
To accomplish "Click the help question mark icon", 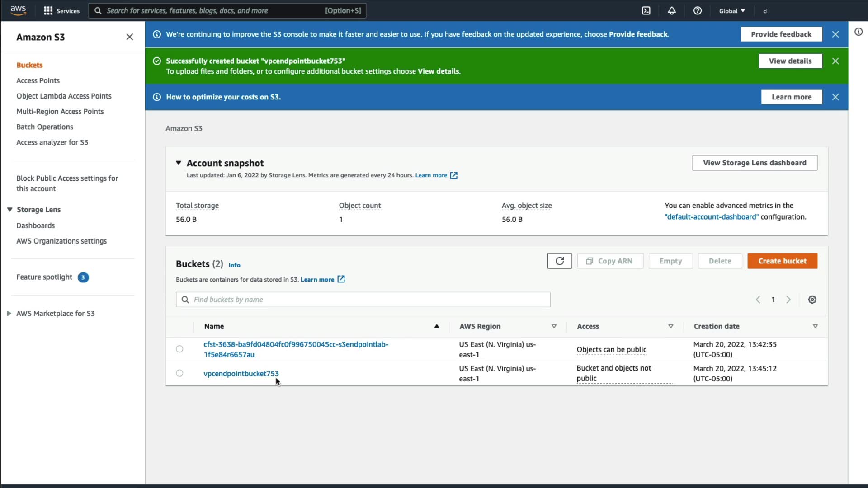I will [x=698, y=11].
